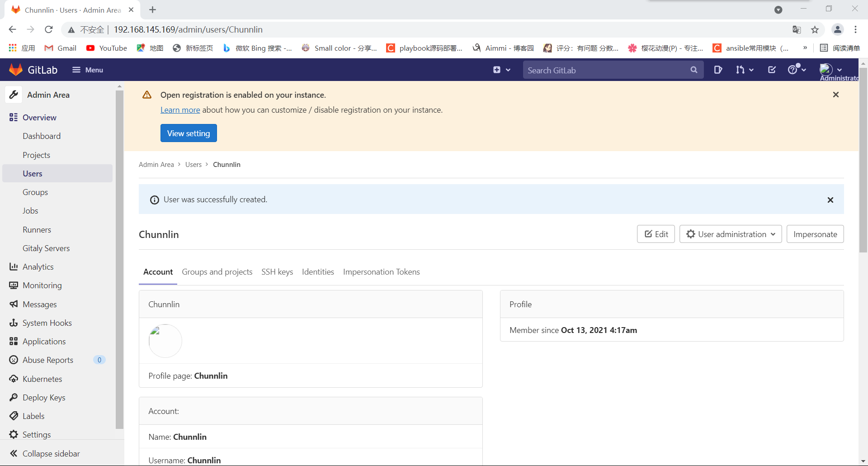
Task: Open the reading list button
Action: (840, 48)
